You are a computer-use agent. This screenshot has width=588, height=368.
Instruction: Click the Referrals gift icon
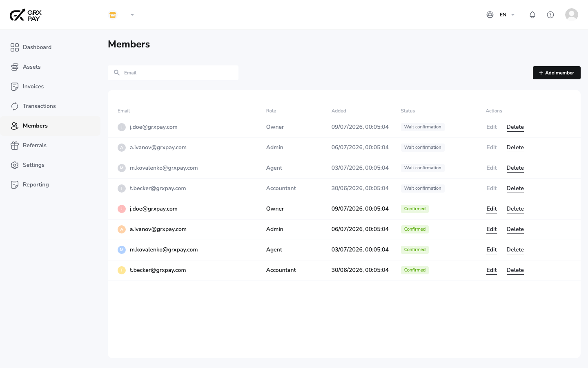pos(15,146)
